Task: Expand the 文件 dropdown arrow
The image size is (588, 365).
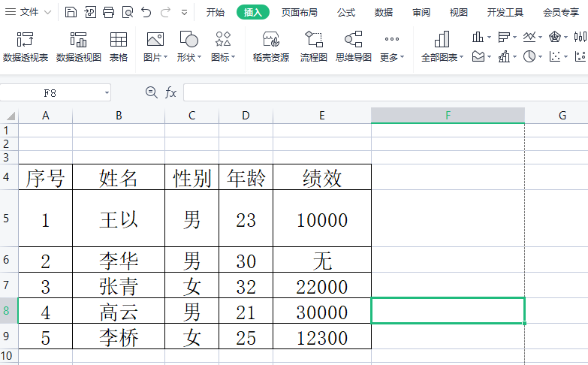Action: (x=47, y=12)
